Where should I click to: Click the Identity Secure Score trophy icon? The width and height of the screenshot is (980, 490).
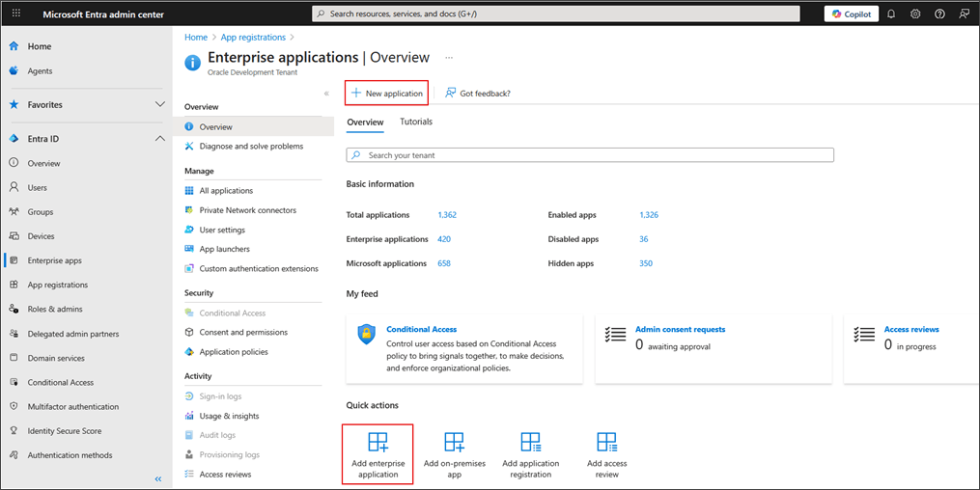point(14,431)
